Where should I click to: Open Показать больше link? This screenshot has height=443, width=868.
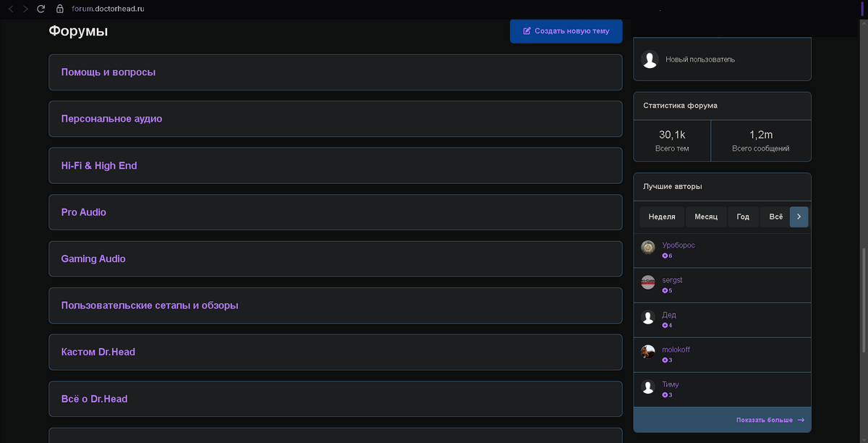(770, 420)
